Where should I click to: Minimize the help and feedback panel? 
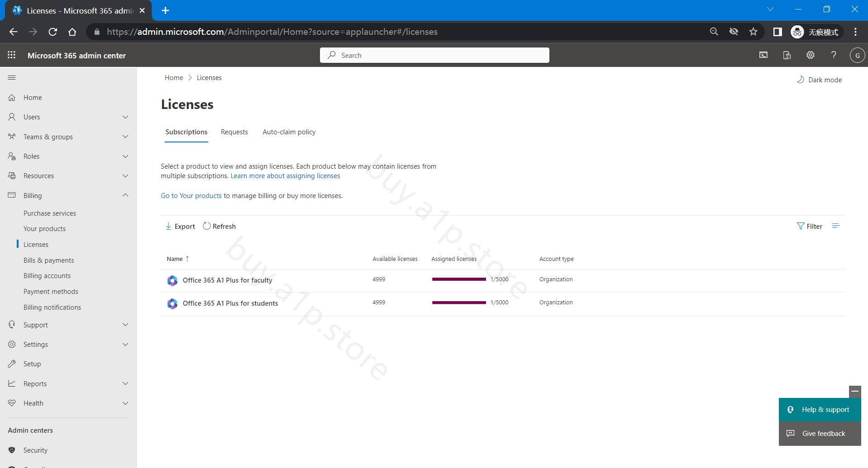(855, 391)
